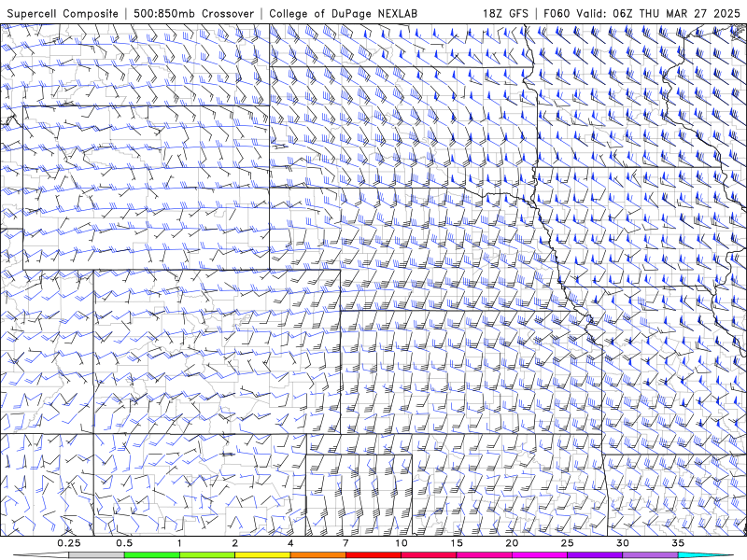Click the legend value 2
747x560 pixels.
point(235,543)
